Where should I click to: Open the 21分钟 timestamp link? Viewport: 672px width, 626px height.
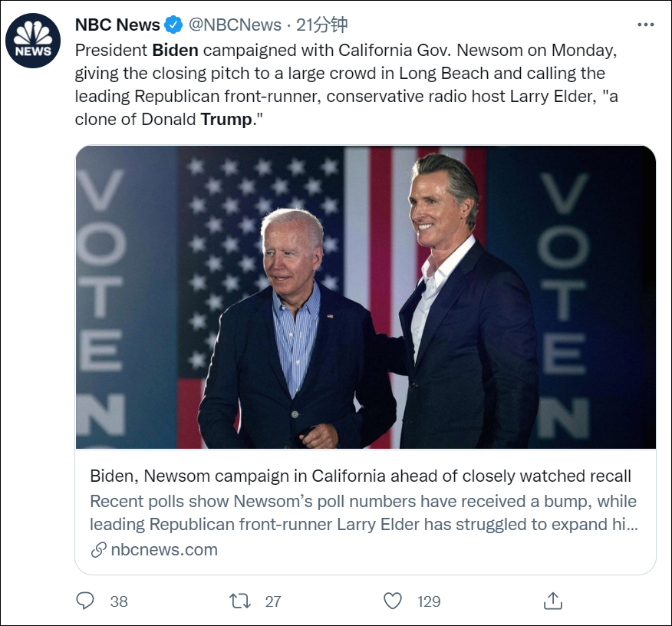(321, 25)
